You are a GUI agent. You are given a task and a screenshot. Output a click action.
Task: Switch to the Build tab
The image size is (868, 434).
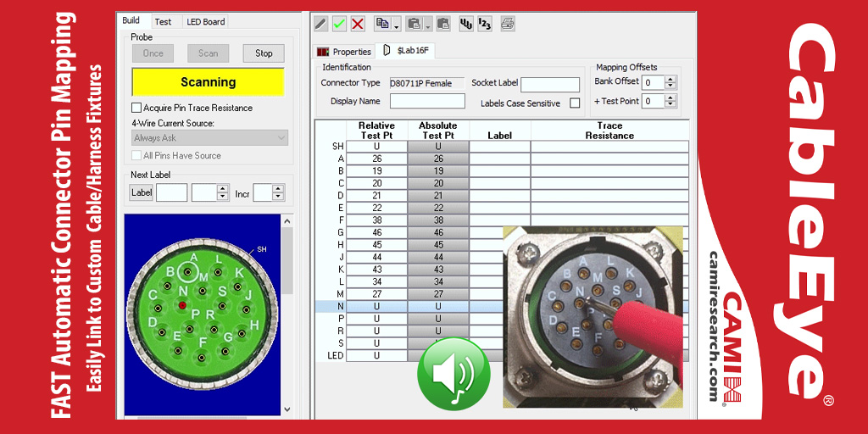(x=131, y=21)
